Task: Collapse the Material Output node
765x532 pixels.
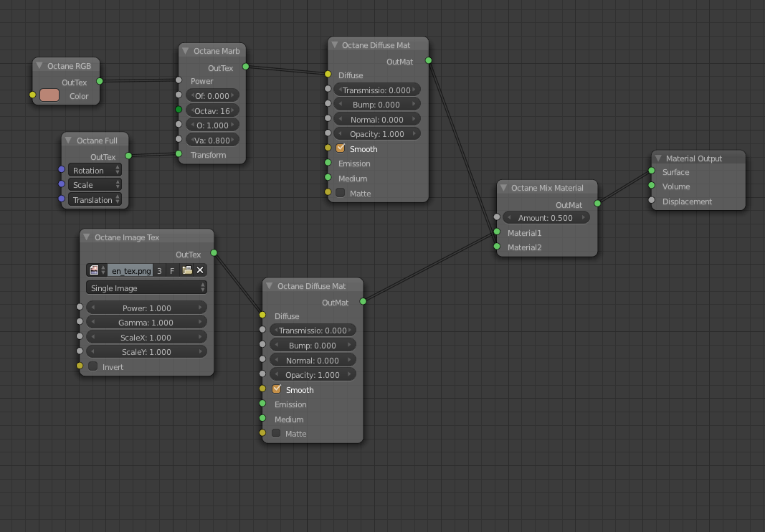Action: tap(658, 158)
